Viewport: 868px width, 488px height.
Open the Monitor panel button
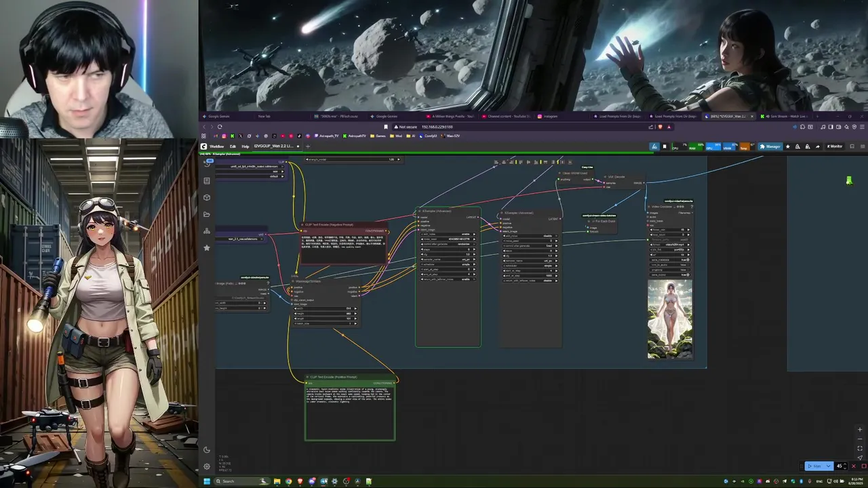[x=835, y=146]
